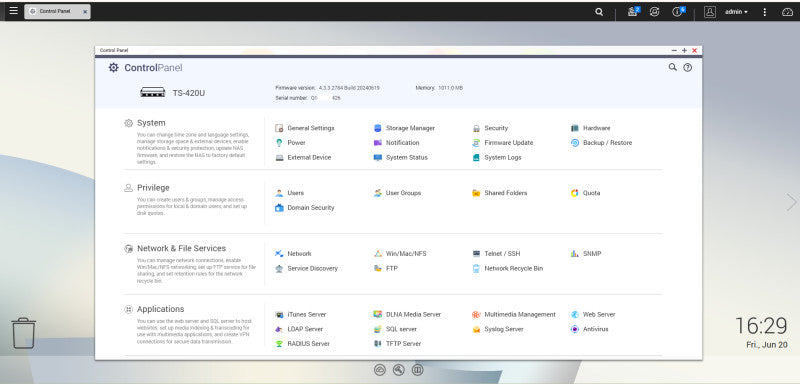Screen dimensions: 800x384
Task: Open Multimedia Management
Action: [x=514, y=314]
